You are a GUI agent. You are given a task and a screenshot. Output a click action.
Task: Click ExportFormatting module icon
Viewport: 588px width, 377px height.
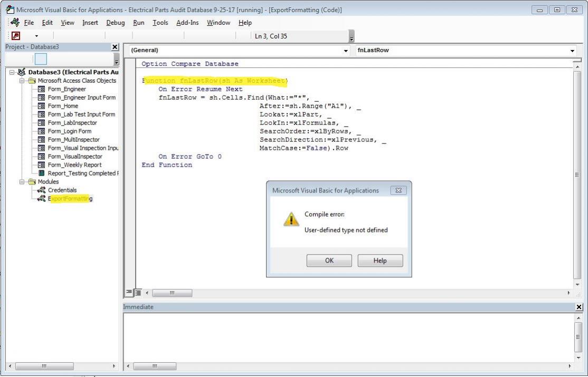(42, 199)
